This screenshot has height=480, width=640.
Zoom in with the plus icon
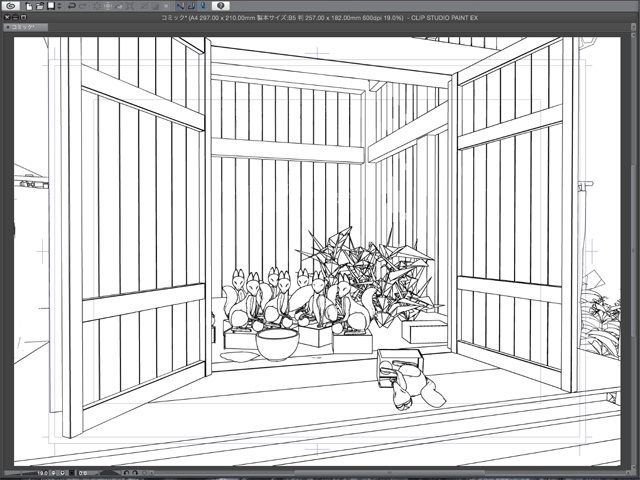click(x=62, y=473)
